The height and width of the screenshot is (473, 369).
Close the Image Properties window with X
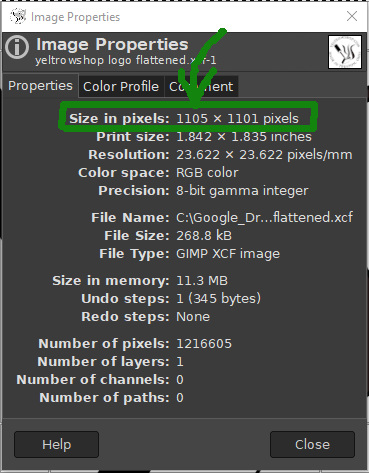tap(352, 16)
